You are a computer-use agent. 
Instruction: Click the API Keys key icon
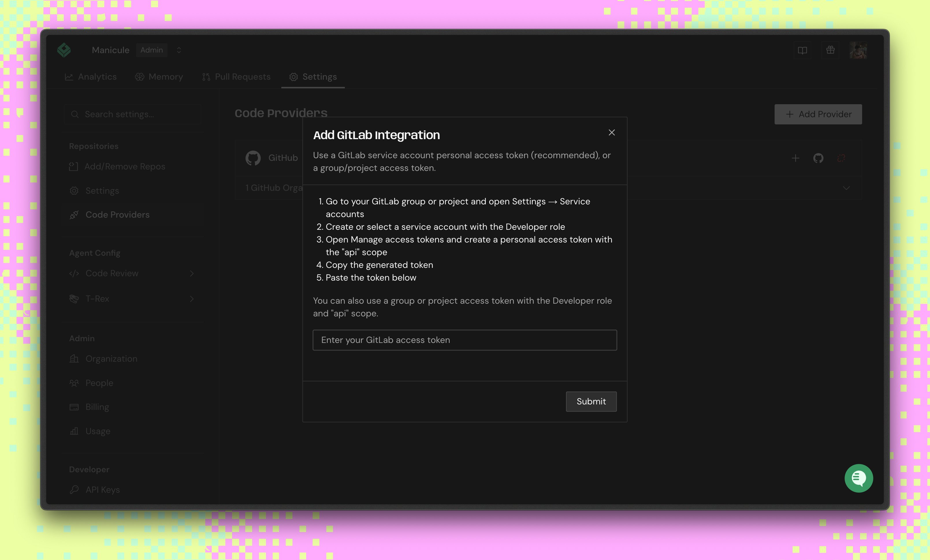pos(74,490)
